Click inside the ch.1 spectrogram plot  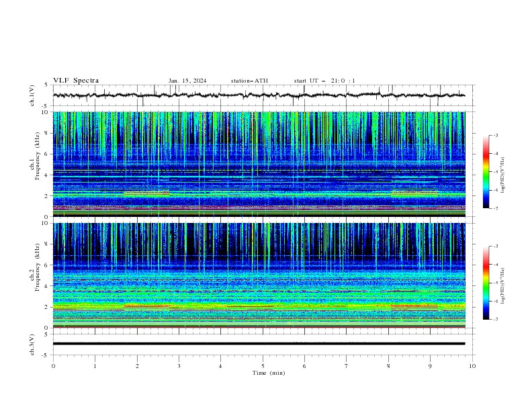click(x=259, y=164)
